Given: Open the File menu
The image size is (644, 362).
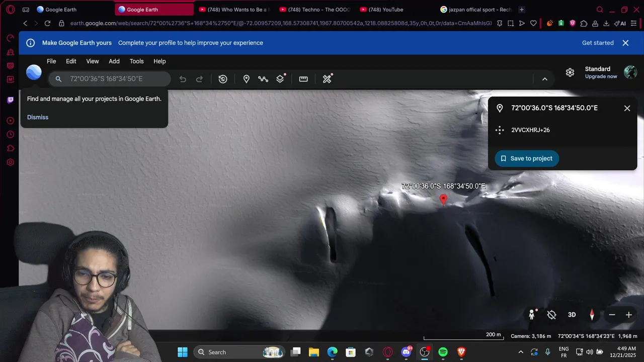Looking at the screenshot, I should (51, 61).
